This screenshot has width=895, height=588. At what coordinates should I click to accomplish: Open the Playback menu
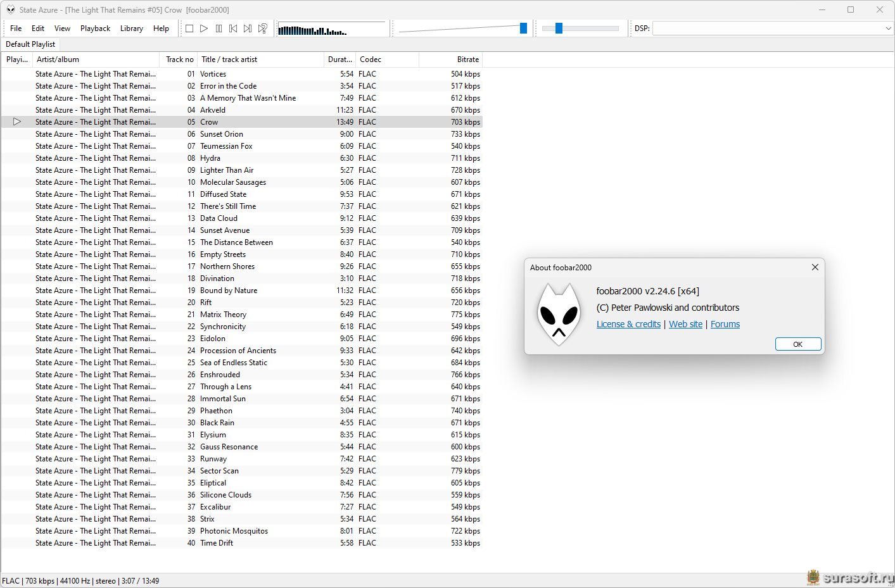95,28
